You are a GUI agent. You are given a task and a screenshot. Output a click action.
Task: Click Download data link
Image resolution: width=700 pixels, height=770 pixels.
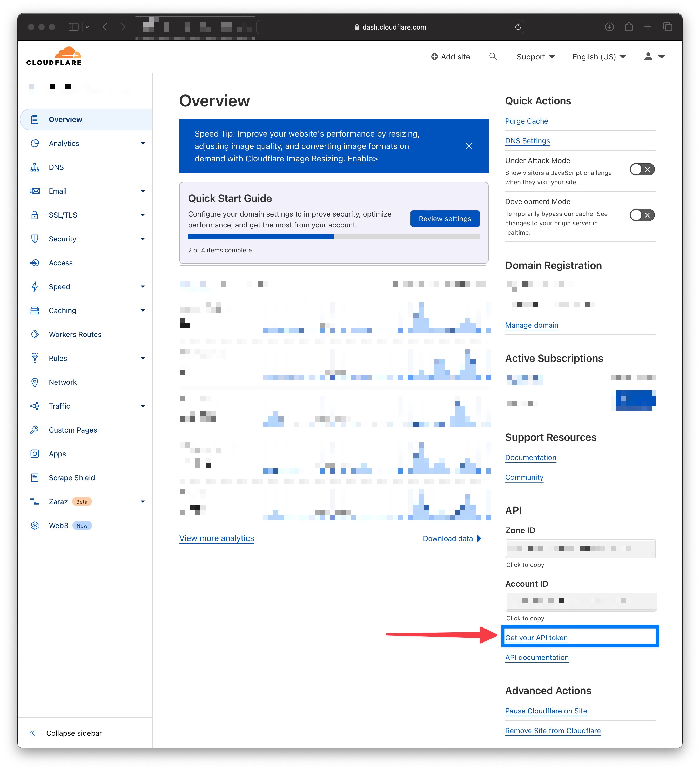pyautogui.click(x=452, y=538)
